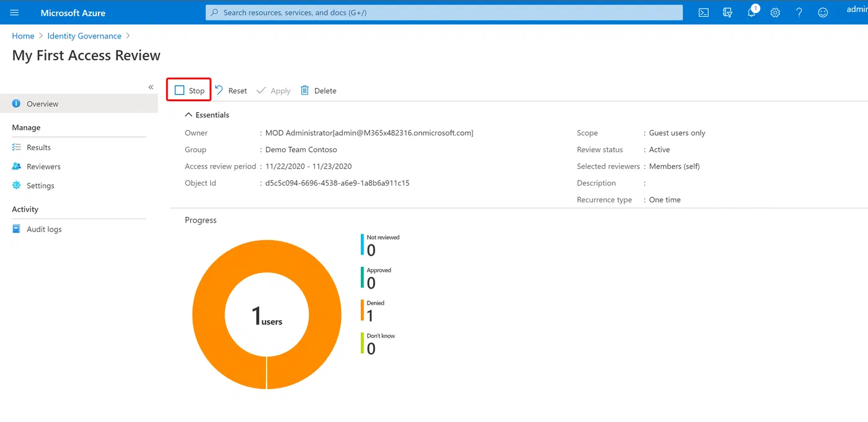Click the Reset toolbar label
The width and height of the screenshot is (868, 422).
[x=237, y=91]
